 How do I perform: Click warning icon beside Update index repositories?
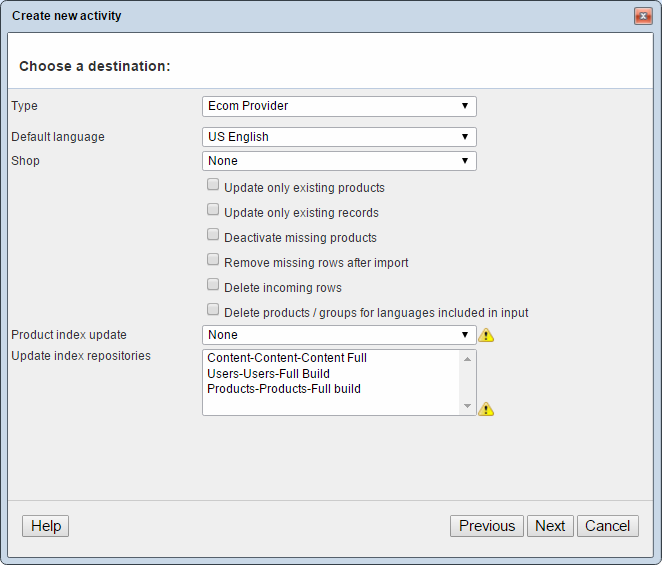[486, 408]
